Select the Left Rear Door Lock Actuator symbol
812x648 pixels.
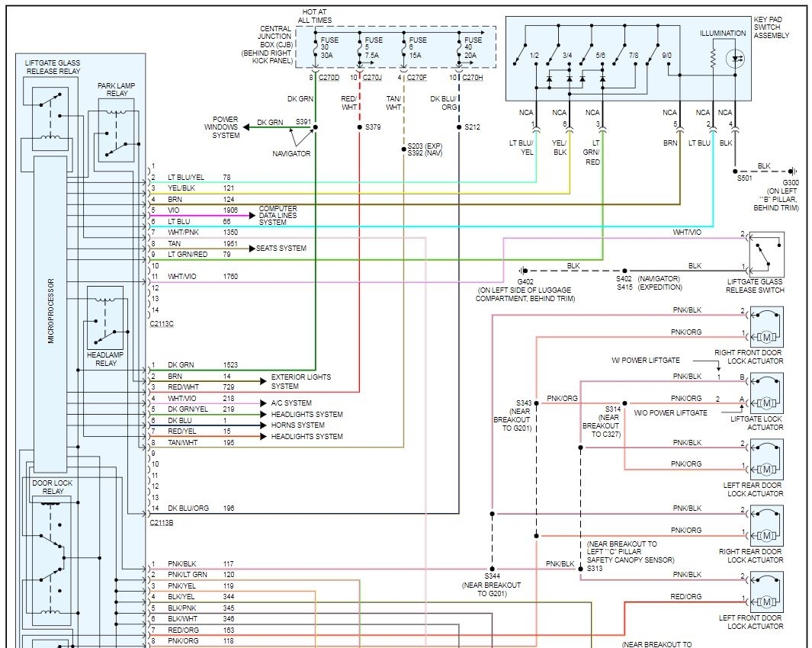click(766, 460)
